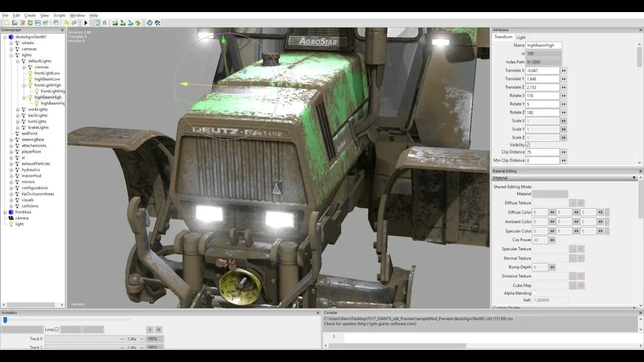Toggle the Alpha Blending checkbox
Image resolution: width=644 pixels, height=362 pixels.
coord(534,293)
